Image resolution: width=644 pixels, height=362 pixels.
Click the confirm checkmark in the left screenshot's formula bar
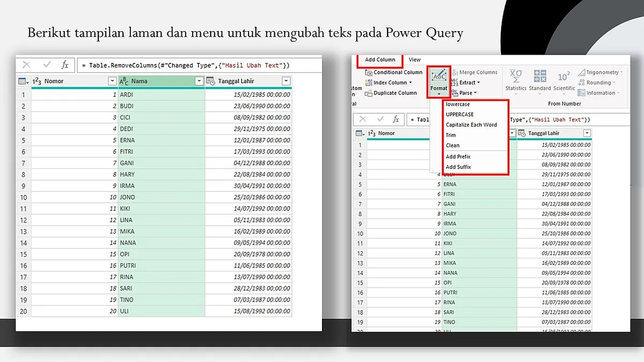point(47,65)
